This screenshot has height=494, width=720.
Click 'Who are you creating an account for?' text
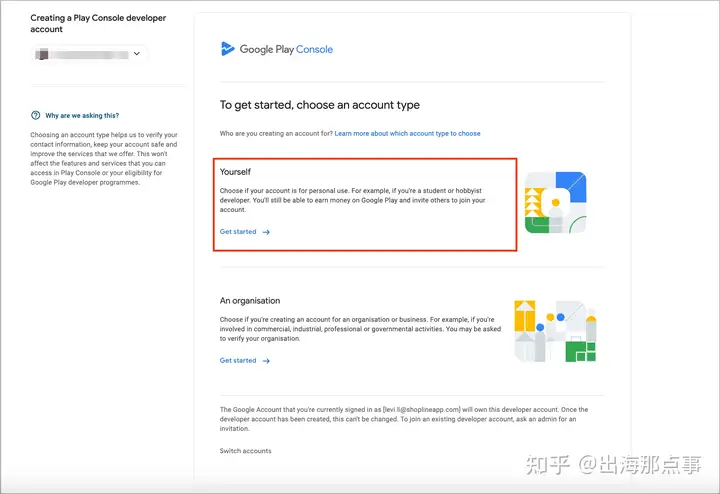tap(276, 134)
